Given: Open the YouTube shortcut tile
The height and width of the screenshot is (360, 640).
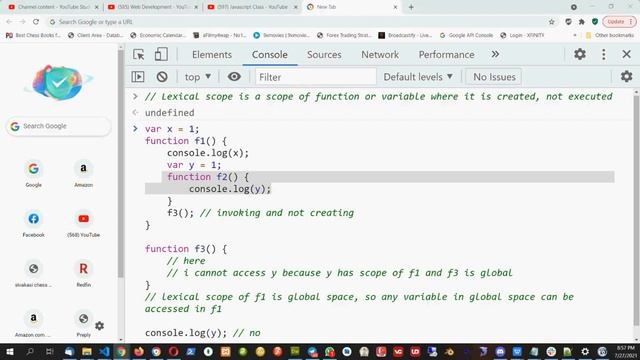Looking at the screenshot, I should pyautogui.click(x=83, y=224).
